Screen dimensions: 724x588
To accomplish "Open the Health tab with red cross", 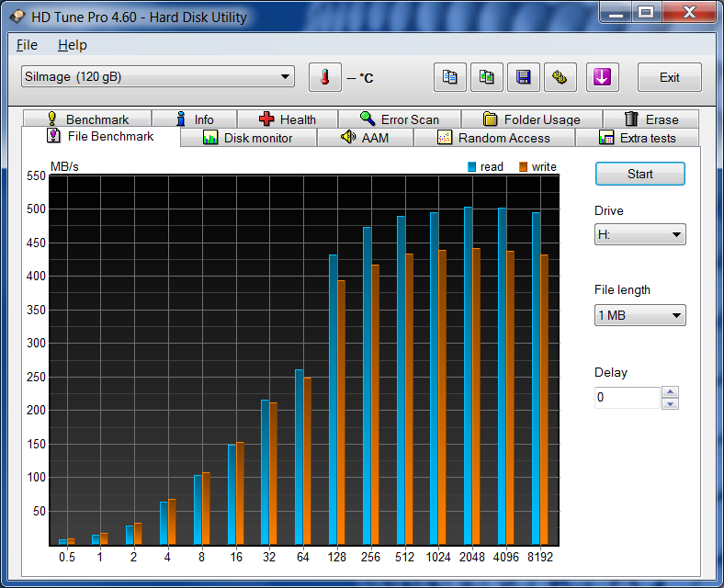I will click(287, 119).
